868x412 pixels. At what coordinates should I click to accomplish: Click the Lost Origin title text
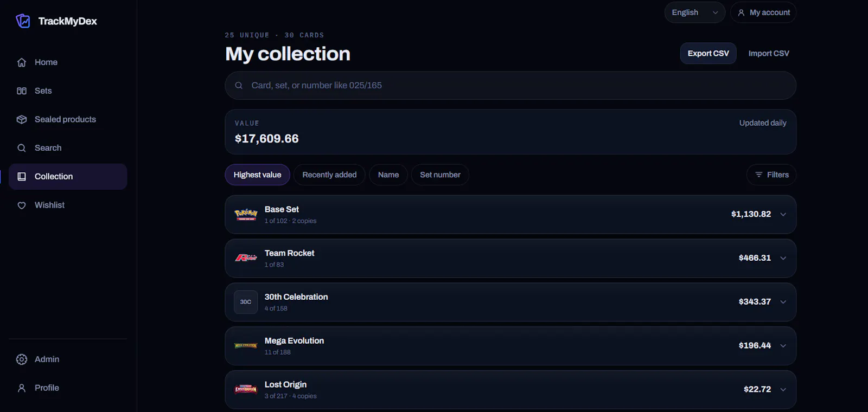(x=285, y=385)
